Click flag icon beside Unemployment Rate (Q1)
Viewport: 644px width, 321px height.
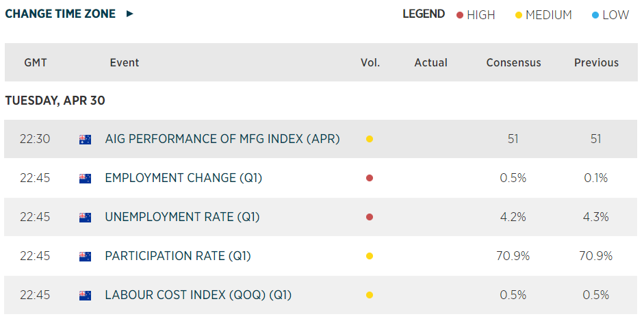(x=86, y=218)
